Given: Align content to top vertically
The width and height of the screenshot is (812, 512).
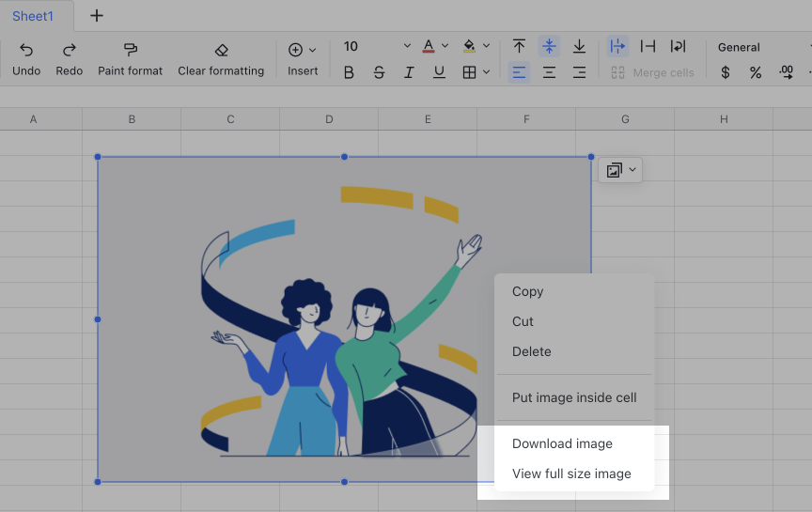Looking at the screenshot, I should (519, 46).
